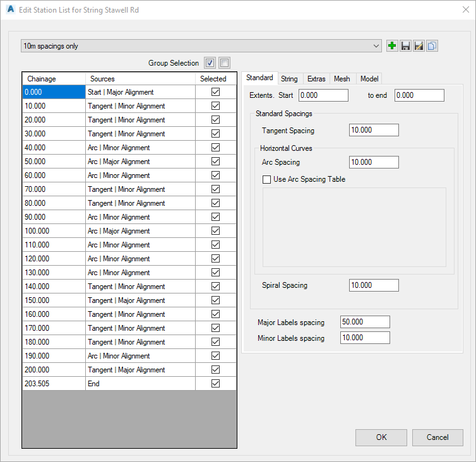Click the save-as icon with pencil
The width and height of the screenshot is (476, 462).
coord(419,46)
